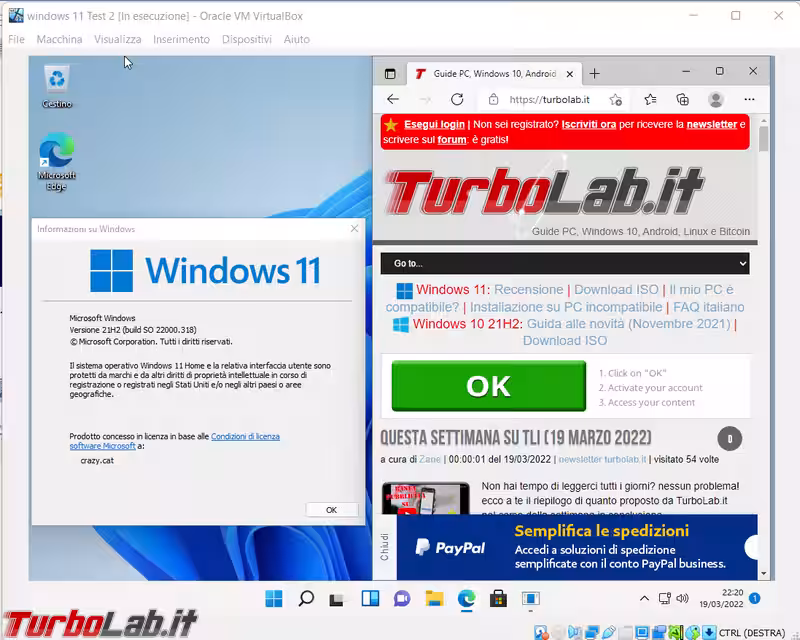This screenshot has height=640, width=800.
Task: Open the Visualizza menu
Action: click(117, 39)
